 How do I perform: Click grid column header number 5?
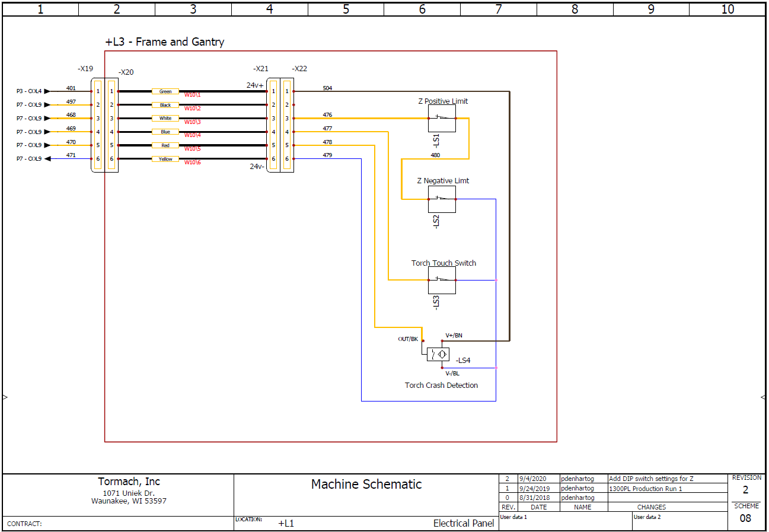(346, 9)
